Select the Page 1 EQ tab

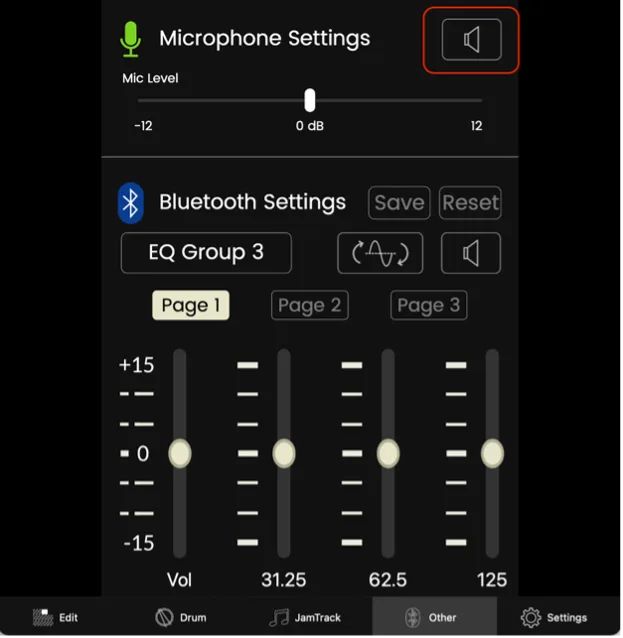coord(191,306)
